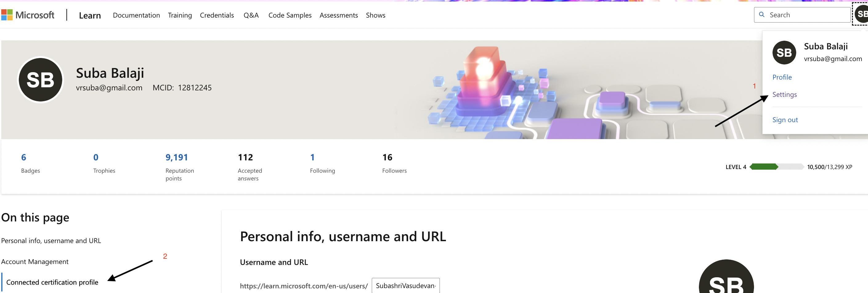
Task: Click the search magnifier icon
Action: click(761, 14)
